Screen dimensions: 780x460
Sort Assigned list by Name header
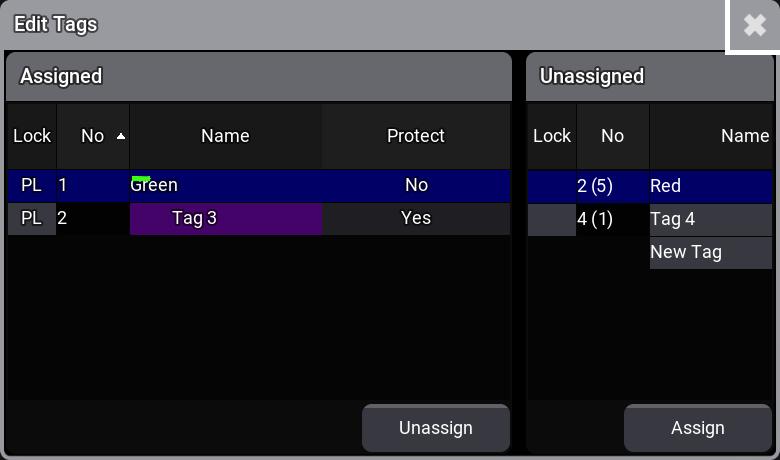click(225, 136)
